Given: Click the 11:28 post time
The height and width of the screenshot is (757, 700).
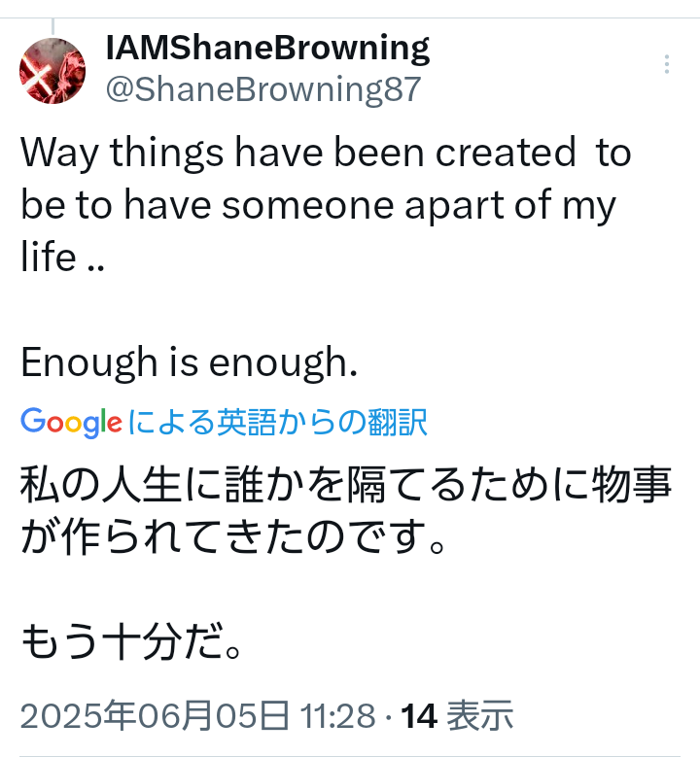Looking at the screenshot, I should point(338,717).
